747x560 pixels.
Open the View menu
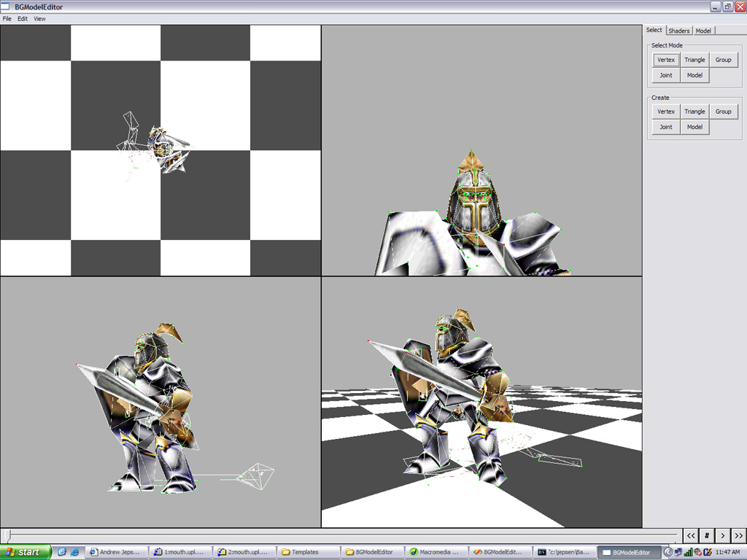[x=39, y=19]
